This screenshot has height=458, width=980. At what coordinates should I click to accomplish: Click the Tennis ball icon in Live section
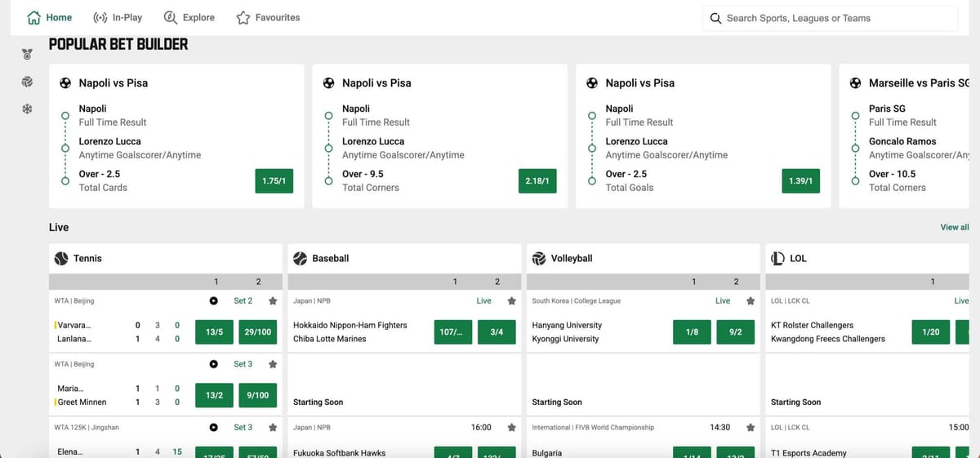pyautogui.click(x=61, y=258)
